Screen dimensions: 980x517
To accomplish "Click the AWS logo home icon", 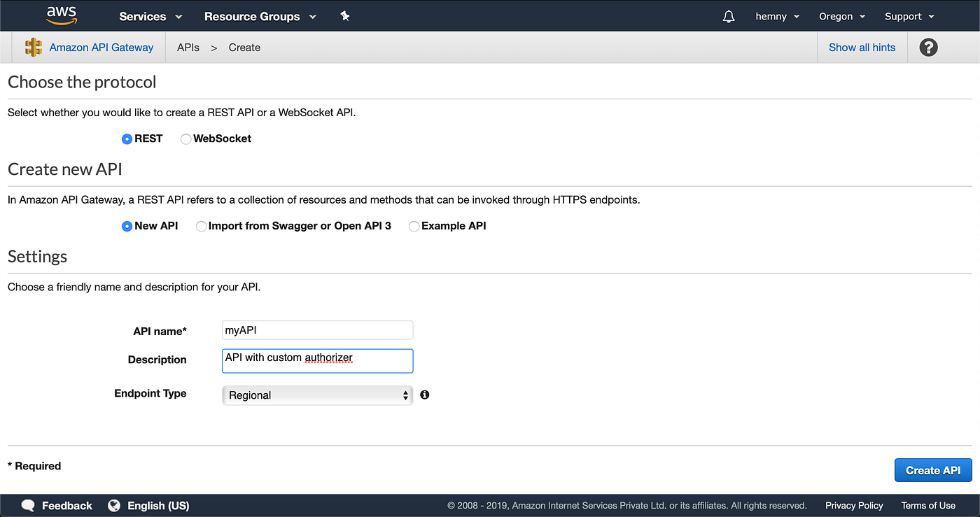I will tap(61, 15).
